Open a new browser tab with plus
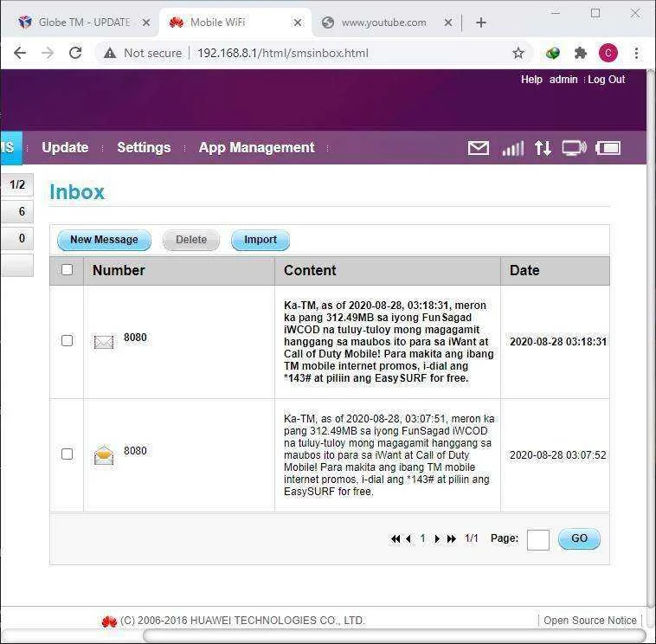656x644 pixels. pos(481,23)
